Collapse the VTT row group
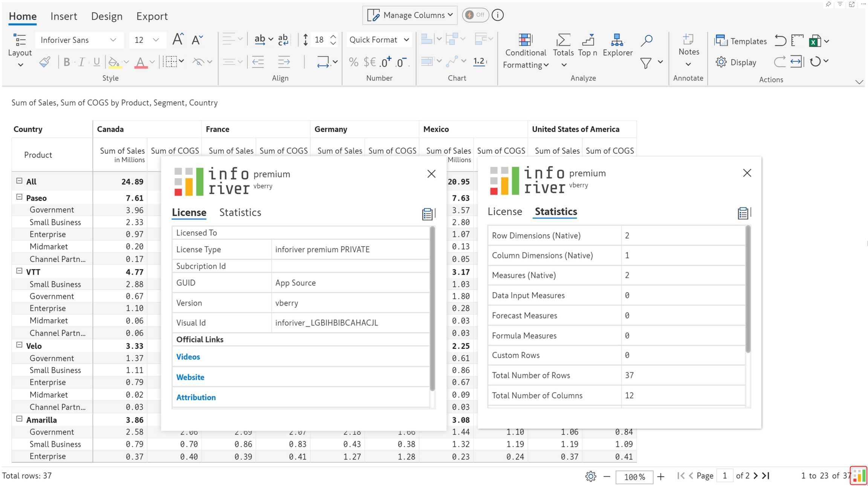This screenshot has height=486, width=868. tap(19, 271)
